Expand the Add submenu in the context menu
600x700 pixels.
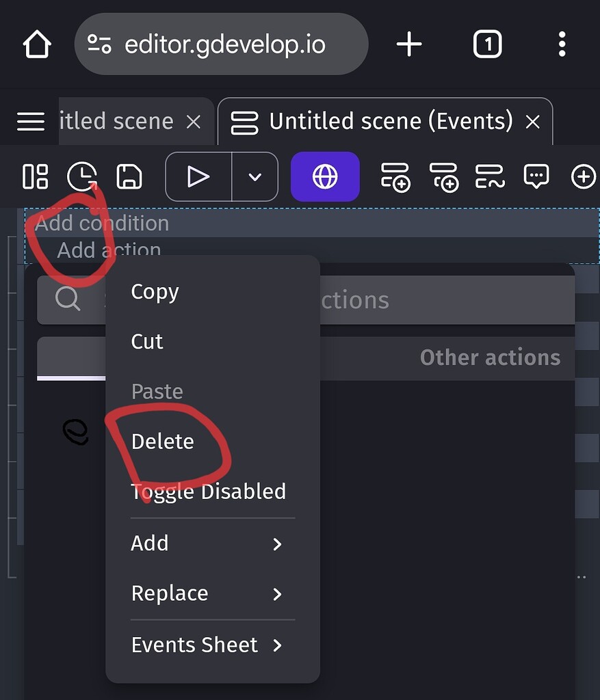(150, 544)
